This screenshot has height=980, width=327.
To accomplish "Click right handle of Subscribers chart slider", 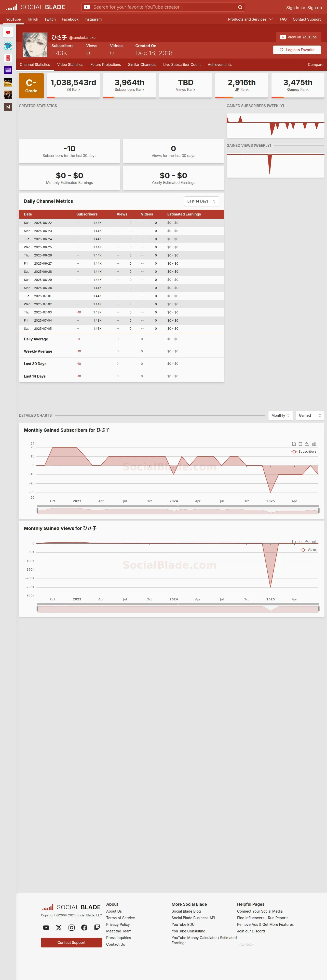I will click(319, 511).
